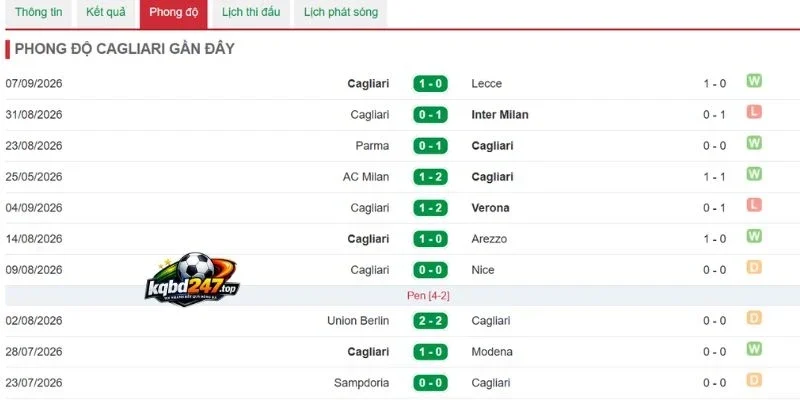Screen dimensions: 800x400
Task: Click the kqbd247.top football logo
Action: (191, 280)
